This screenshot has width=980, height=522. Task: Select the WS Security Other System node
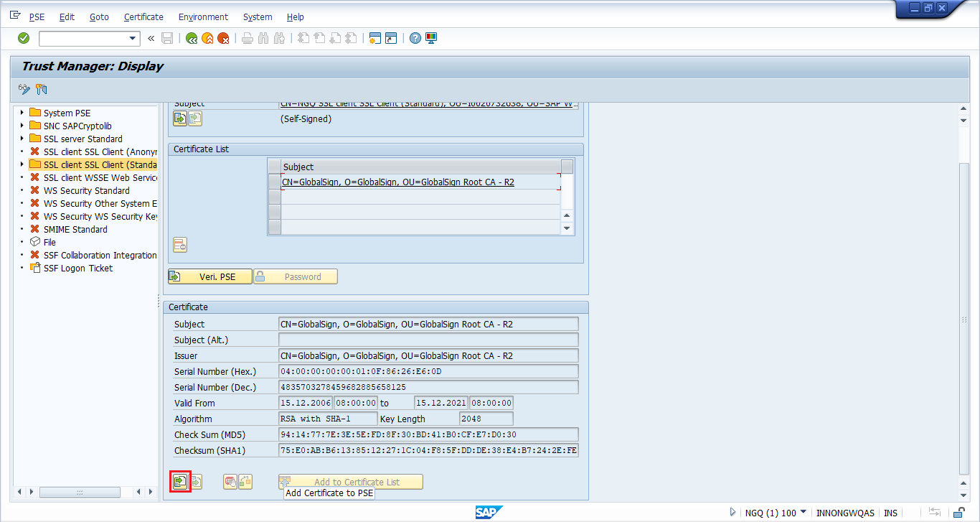pyautogui.click(x=100, y=203)
